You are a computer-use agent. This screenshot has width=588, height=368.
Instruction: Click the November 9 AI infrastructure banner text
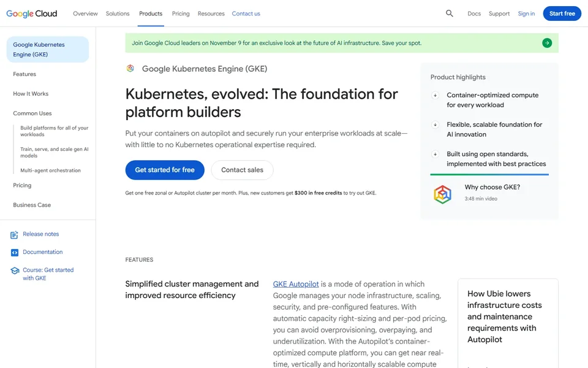(276, 43)
